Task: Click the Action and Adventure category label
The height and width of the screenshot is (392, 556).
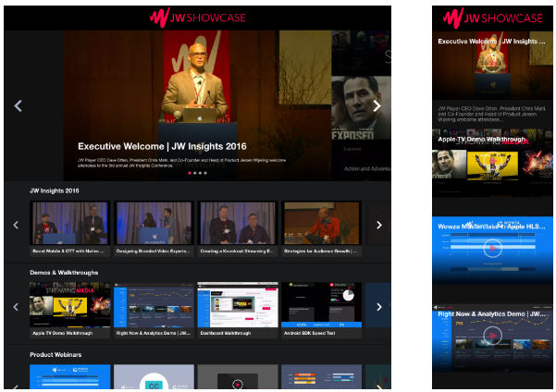Action: [x=367, y=168]
